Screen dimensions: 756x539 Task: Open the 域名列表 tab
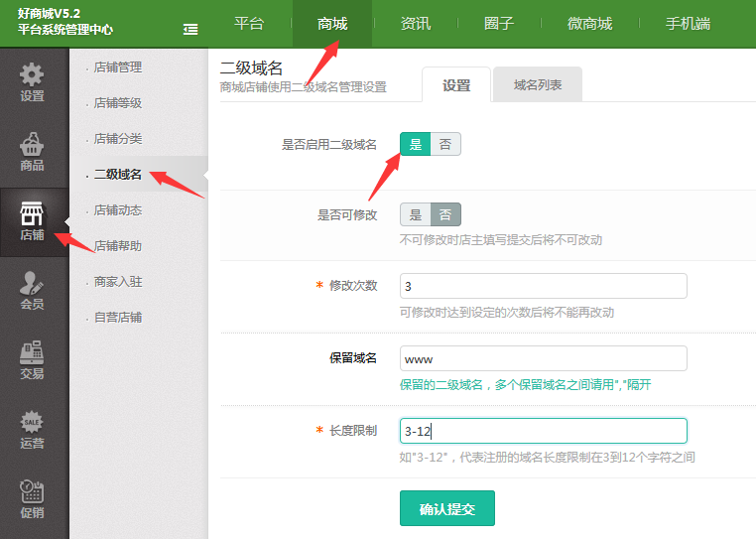coord(538,85)
